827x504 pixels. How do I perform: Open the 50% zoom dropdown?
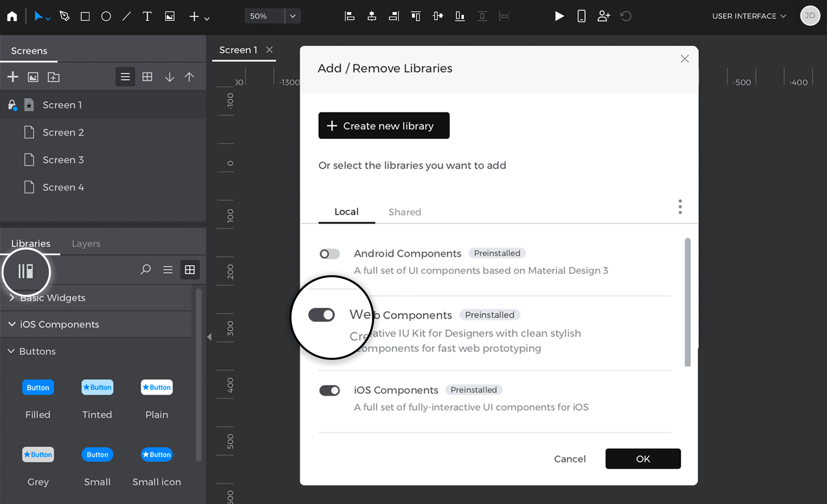click(x=292, y=16)
